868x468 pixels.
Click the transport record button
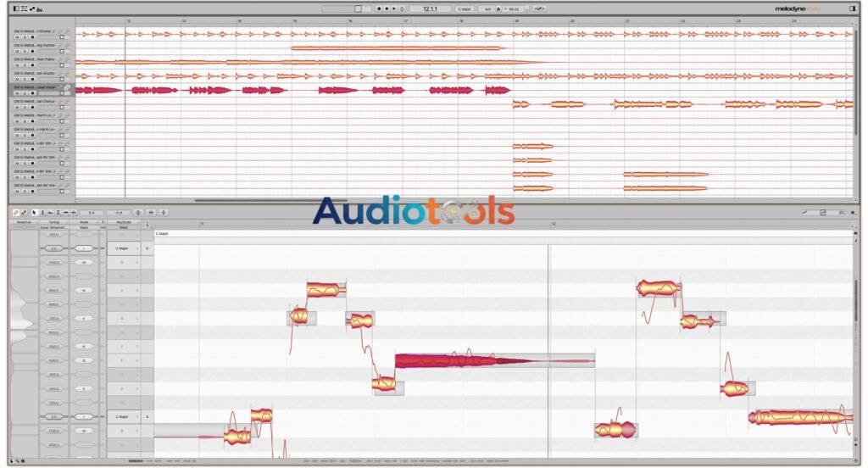pos(379,8)
